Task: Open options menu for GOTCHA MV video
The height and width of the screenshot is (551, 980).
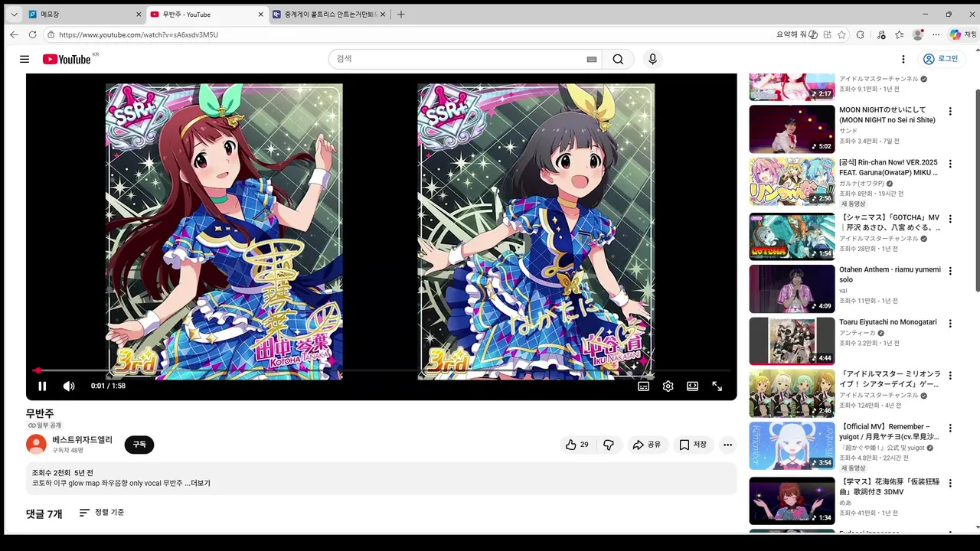Action: [x=950, y=218]
